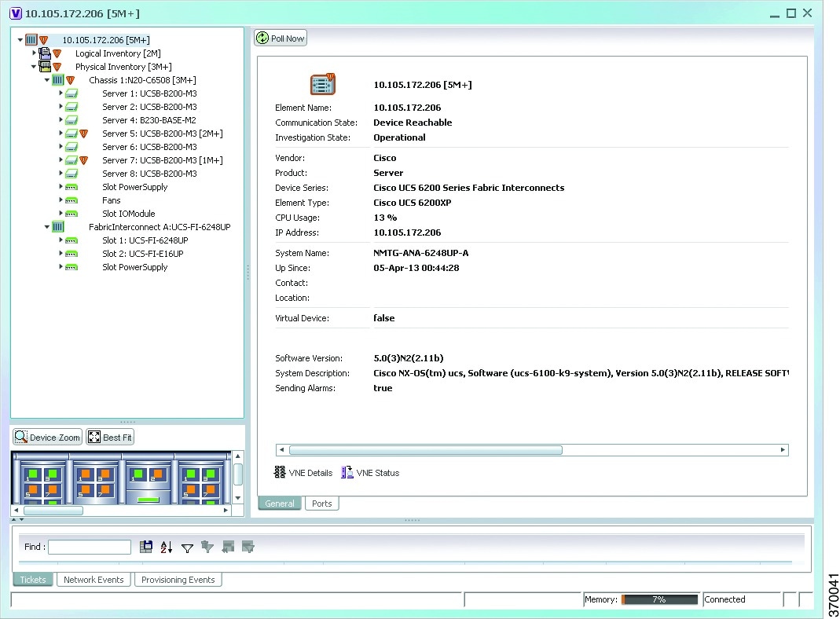The height and width of the screenshot is (619, 840).
Task: Click the Chassis 1 chassis icon
Action: (x=58, y=80)
